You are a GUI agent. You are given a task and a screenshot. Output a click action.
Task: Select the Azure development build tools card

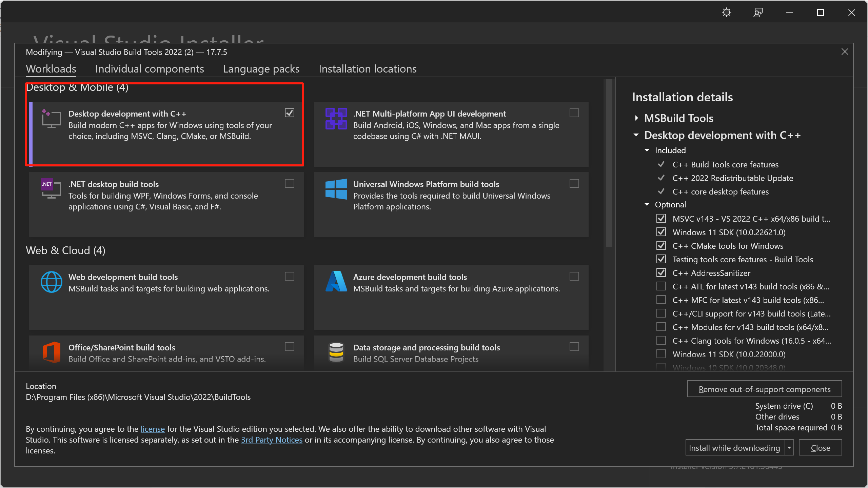(451, 297)
